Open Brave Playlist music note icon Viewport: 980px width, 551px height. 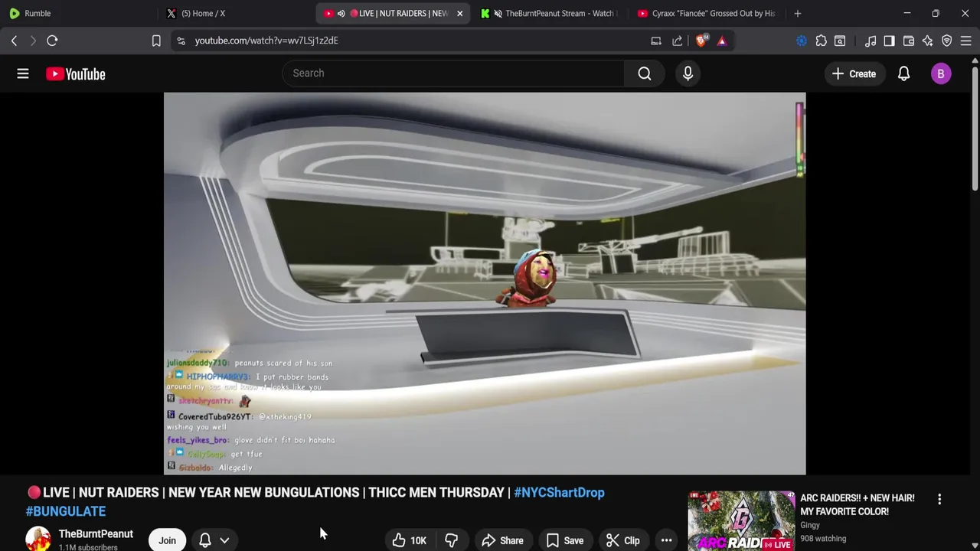(x=871, y=41)
